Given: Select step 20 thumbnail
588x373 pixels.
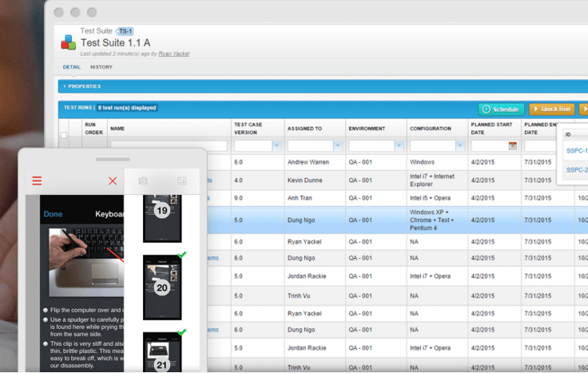Looking at the screenshot, I should coord(162,288).
